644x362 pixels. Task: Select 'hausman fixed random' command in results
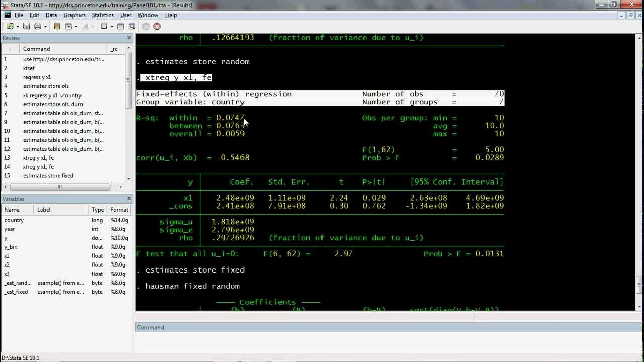point(192,286)
